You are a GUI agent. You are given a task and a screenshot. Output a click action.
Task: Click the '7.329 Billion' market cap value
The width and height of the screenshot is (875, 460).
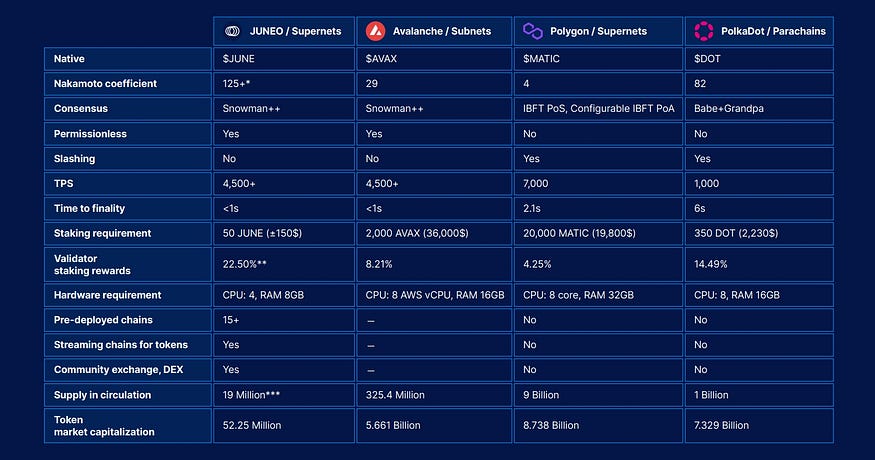pos(722,425)
